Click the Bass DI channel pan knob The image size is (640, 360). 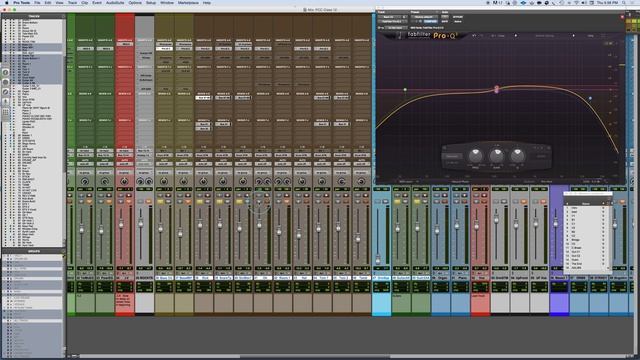pos(164,181)
